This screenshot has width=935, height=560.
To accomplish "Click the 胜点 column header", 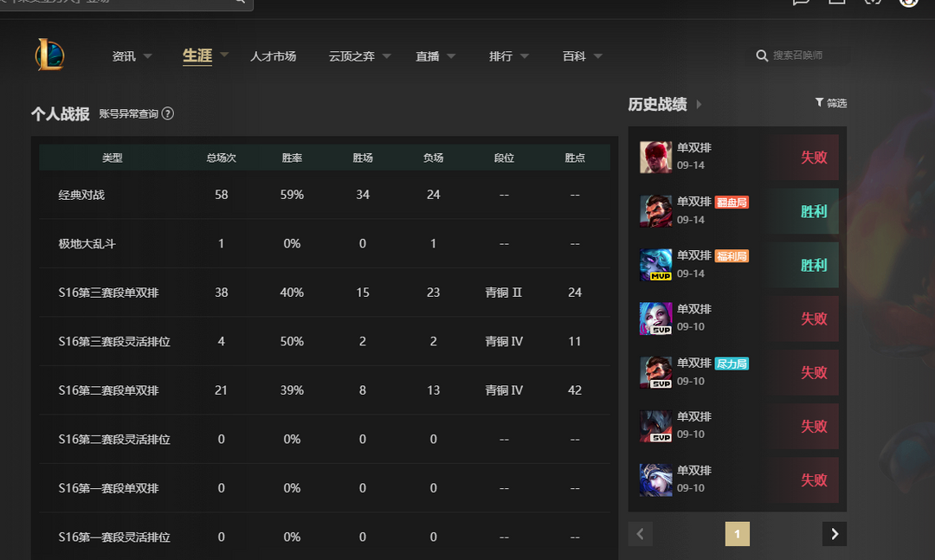I will [575, 158].
